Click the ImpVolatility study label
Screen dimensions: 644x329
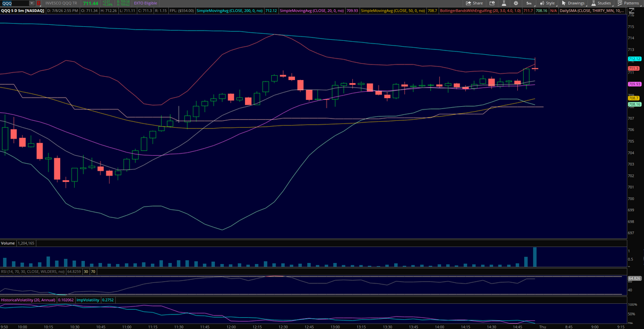pyautogui.click(x=88, y=300)
